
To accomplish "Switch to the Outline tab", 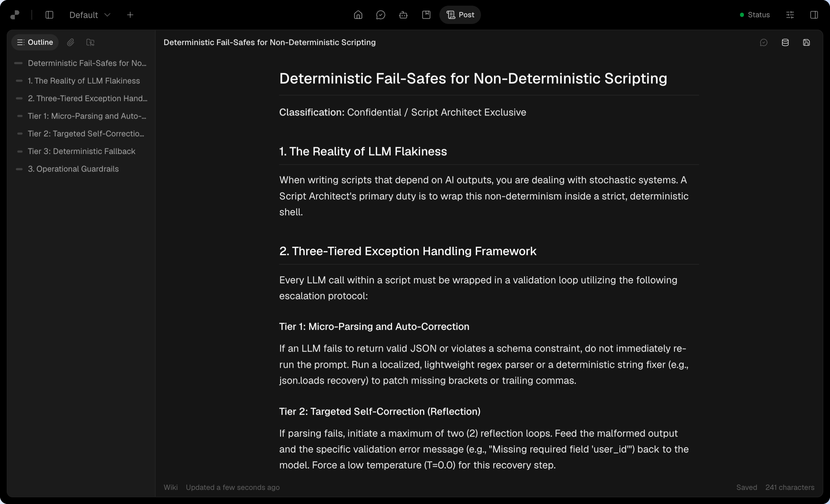I will click(x=35, y=42).
